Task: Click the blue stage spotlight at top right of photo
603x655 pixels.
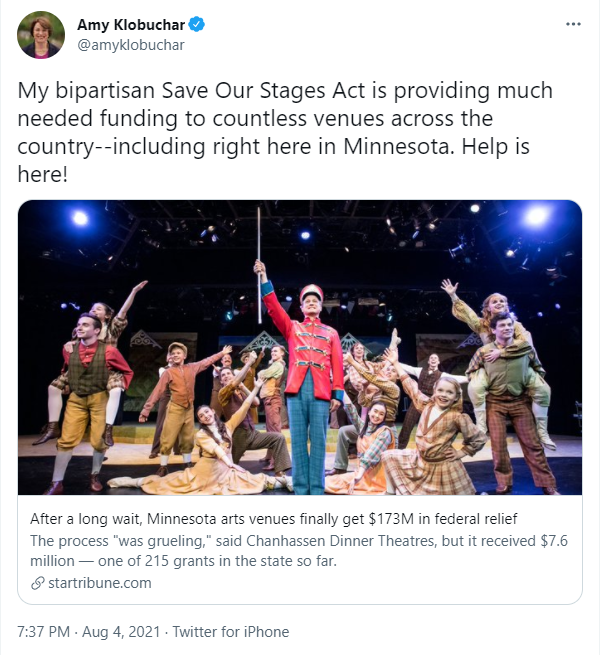Action: point(536,216)
